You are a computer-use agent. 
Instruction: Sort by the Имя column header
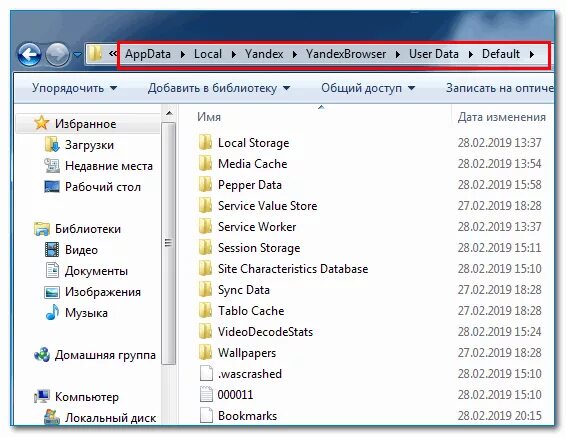coord(209,117)
